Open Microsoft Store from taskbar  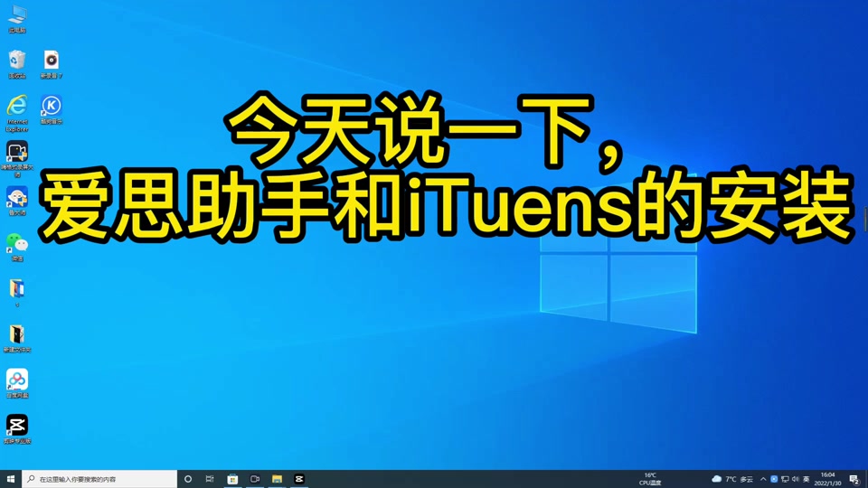[x=232, y=479]
